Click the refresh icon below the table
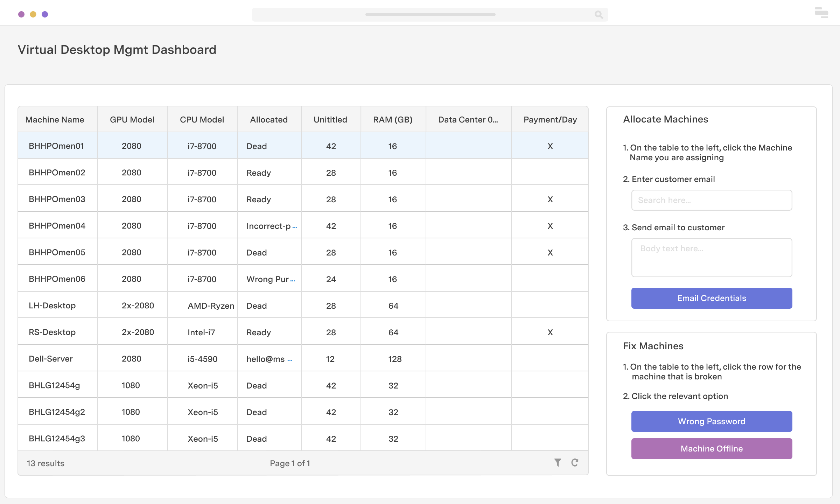Screen dimensions: 840x504 [x=575, y=463]
